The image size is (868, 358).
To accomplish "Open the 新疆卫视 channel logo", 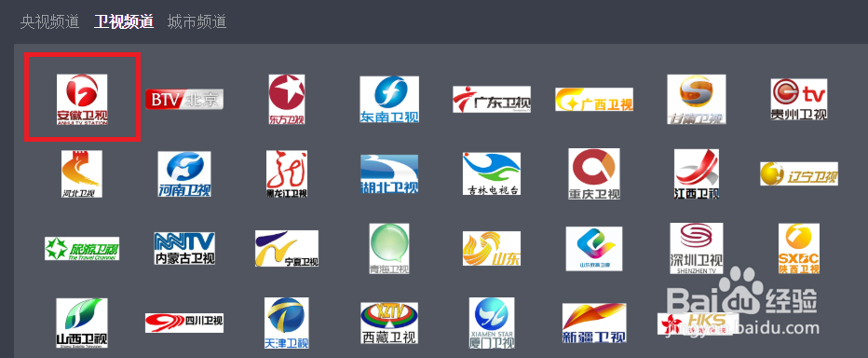I will (x=594, y=324).
